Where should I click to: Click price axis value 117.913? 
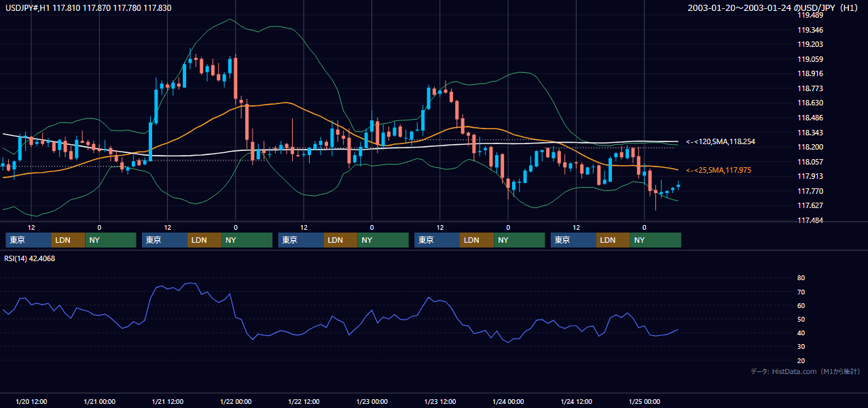(810, 176)
